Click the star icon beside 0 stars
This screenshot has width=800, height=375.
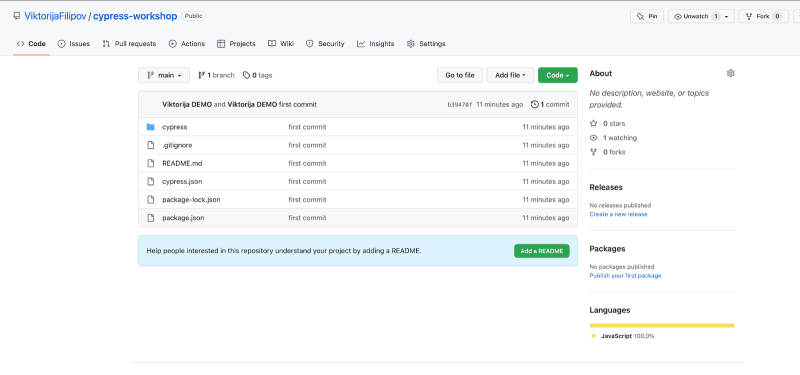[593, 123]
